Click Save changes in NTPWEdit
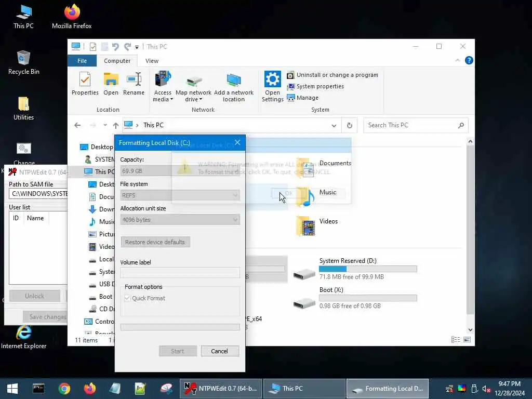This screenshot has height=399, width=532. pos(45,317)
